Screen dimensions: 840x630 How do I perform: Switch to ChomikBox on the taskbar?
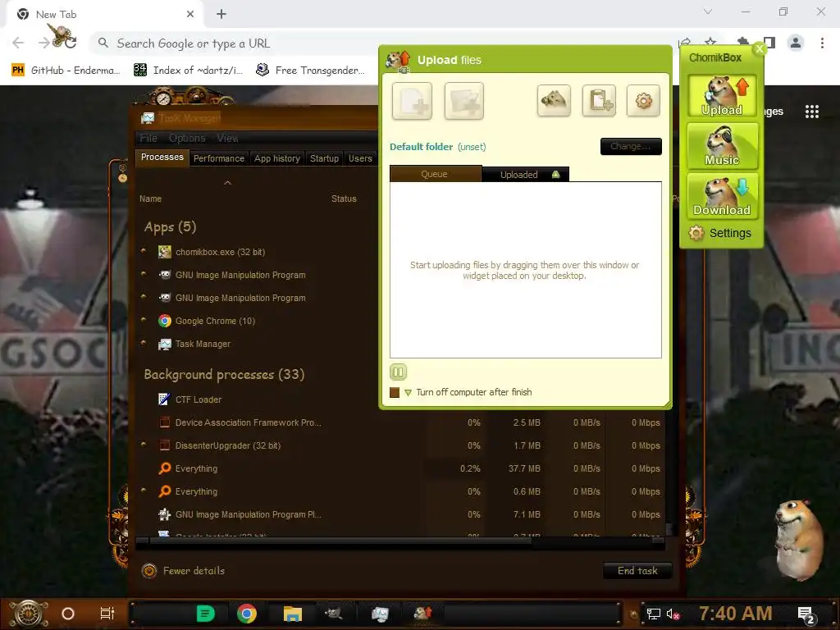(422, 614)
